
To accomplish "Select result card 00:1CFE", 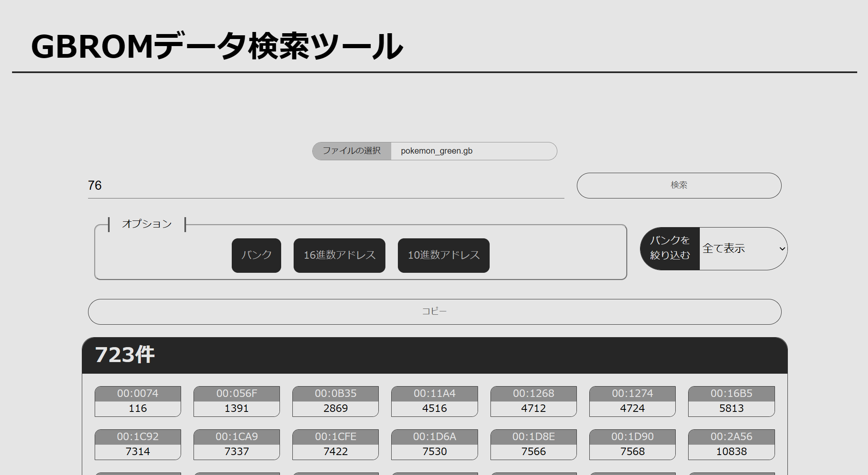I will pos(336,444).
